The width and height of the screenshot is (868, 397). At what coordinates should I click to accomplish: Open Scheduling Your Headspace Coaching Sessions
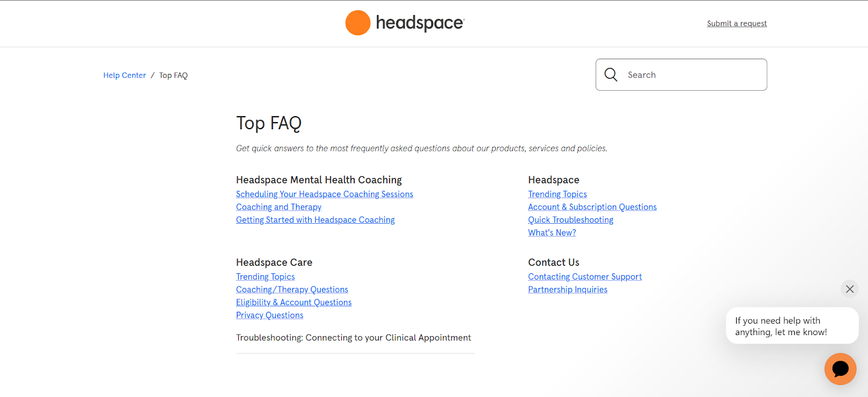coord(324,194)
